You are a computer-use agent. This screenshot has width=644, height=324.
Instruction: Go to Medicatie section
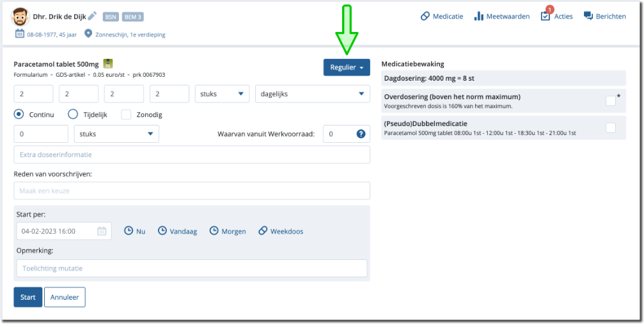(x=442, y=16)
